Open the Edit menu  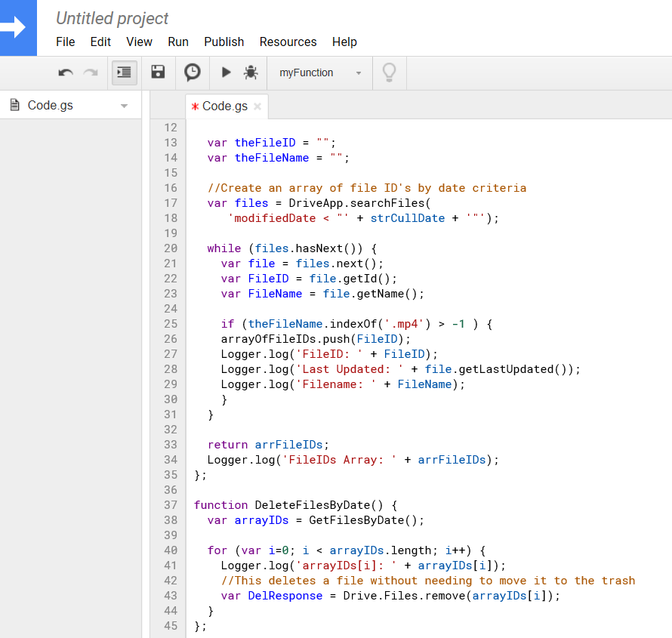pos(100,42)
